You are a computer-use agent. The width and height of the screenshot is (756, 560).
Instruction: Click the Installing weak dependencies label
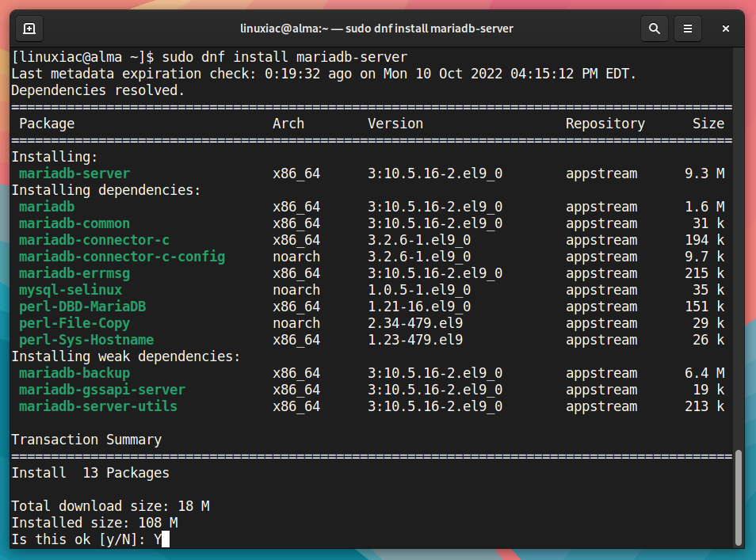[x=126, y=356]
